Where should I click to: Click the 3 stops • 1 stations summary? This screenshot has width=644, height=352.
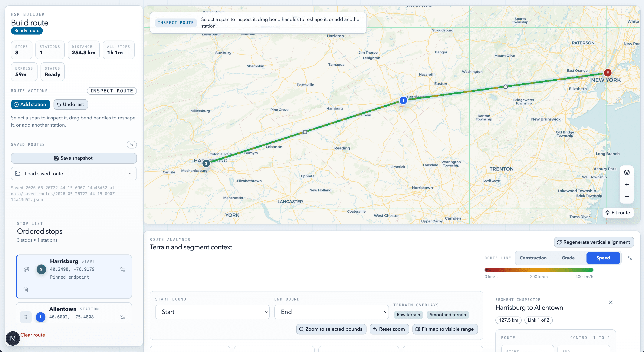tap(37, 240)
